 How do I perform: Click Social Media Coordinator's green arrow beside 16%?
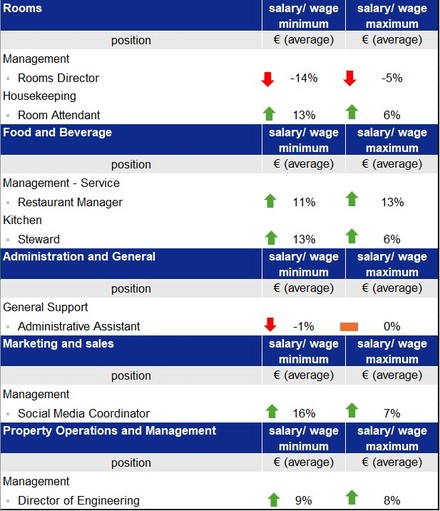pos(272,411)
